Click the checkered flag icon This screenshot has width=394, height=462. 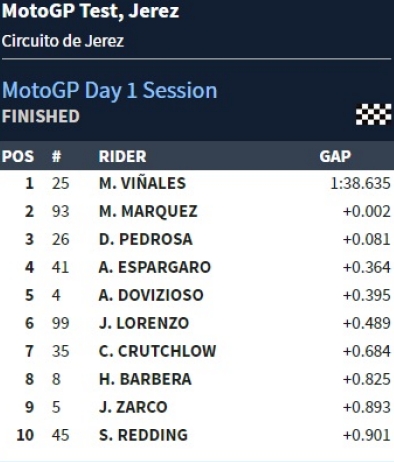373,114
